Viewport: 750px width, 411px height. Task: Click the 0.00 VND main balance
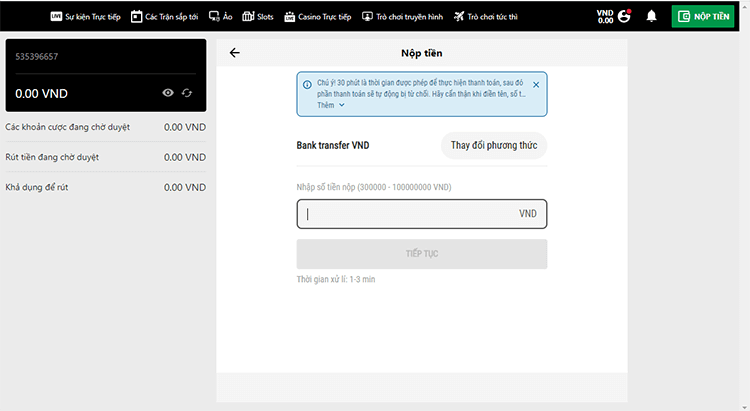click(42, 94)
